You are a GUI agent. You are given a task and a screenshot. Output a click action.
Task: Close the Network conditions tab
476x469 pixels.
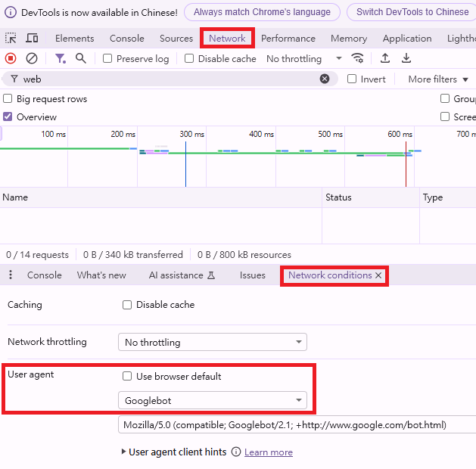(378, 275)
